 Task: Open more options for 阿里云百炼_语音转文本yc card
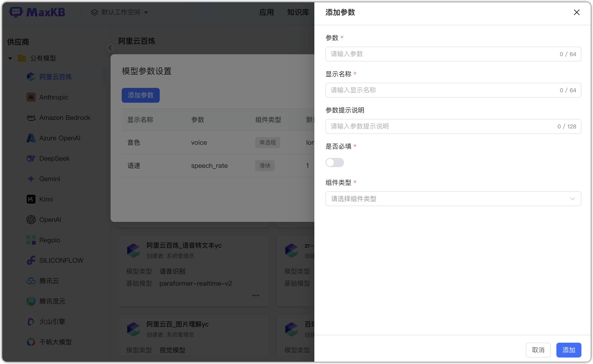click(256, 295)
